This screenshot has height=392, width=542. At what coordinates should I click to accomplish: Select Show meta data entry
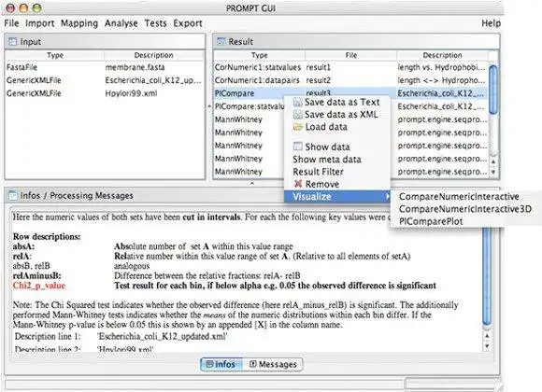[x=337, y=160]
